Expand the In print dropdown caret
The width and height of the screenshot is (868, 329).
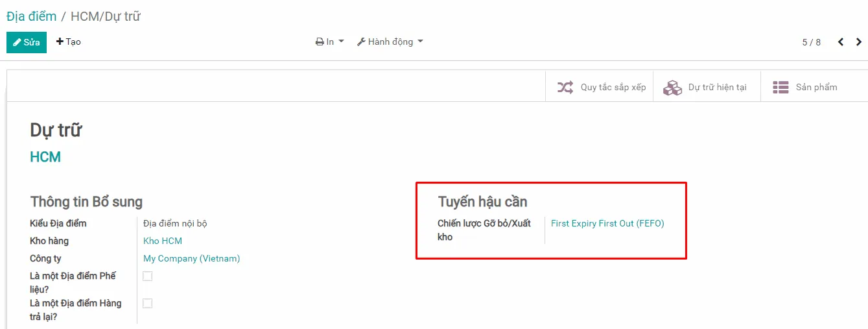[342, 42]
